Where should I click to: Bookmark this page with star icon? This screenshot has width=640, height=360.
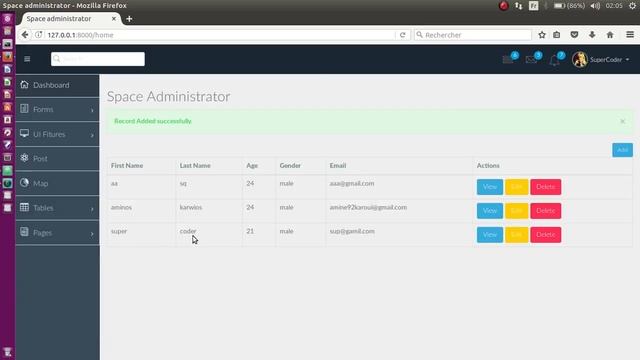pyautogui.click(x=542, y=35)
